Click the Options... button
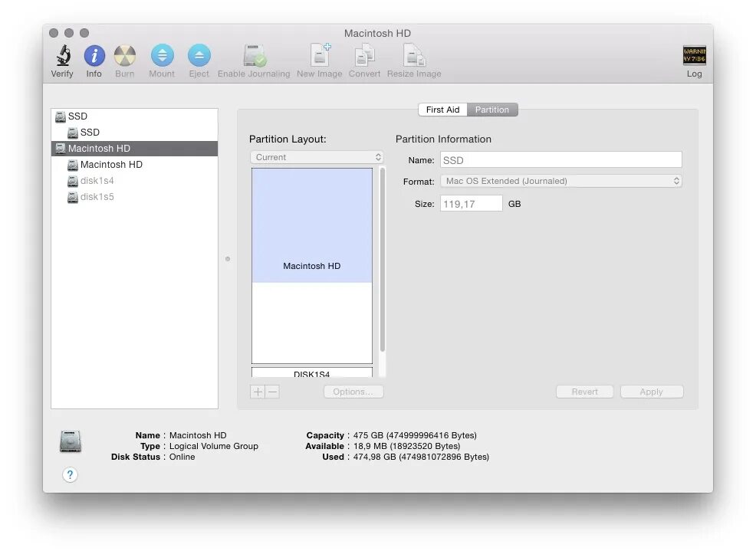 tap(353, 392)
